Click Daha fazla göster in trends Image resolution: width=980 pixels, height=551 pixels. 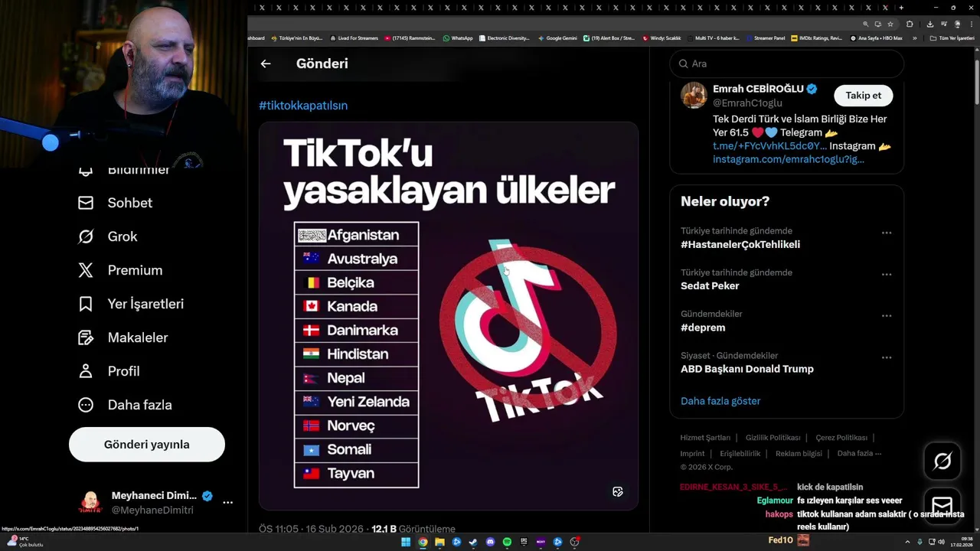720,401
